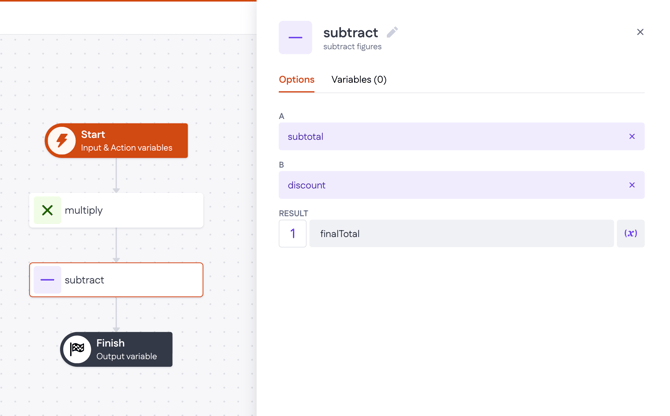Remove the discount value from field B
The image size is (670, 416).
[x=631, y=185]
